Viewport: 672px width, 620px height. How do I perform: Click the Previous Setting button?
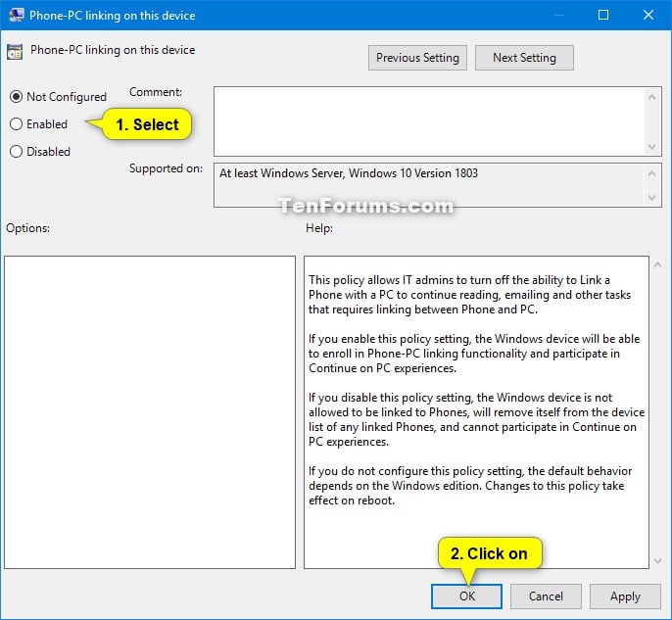pyautogui.click(x=417, y=58)
